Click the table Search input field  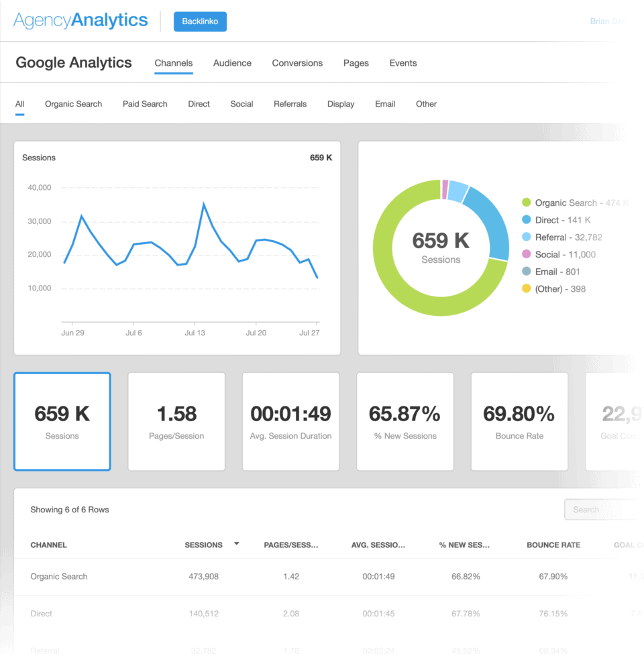[602, 510]
